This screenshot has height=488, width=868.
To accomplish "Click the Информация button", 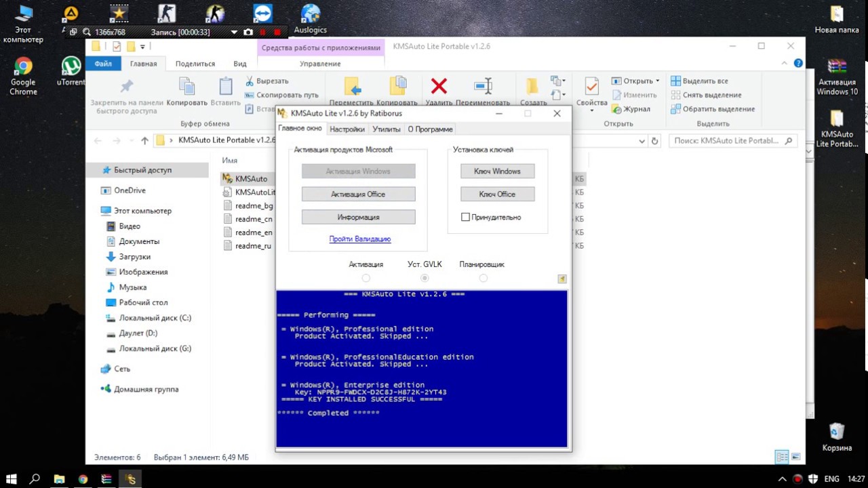I will pyautogui.click(x=358, y=218).
